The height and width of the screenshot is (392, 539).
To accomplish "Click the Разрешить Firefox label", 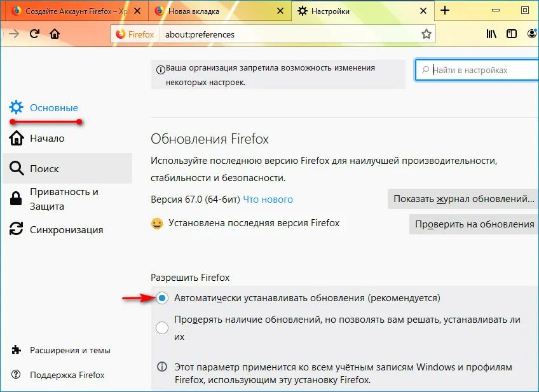I will 190,277.
